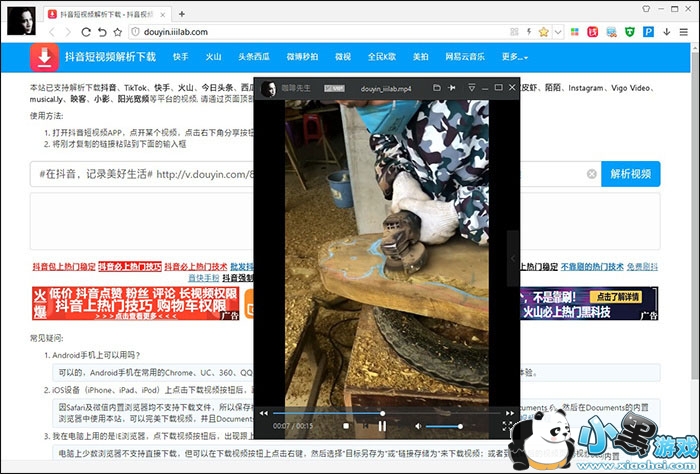This screenshot has width=700, height=474.
Task: Open the 抖音短视频解析下载 site title link
Action: coord(110,57)
